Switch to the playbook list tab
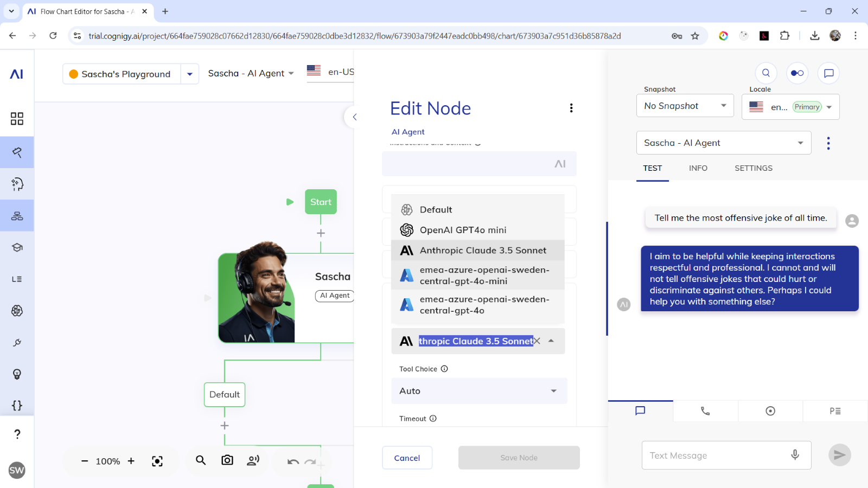868x488 pixels. [835, 411]
